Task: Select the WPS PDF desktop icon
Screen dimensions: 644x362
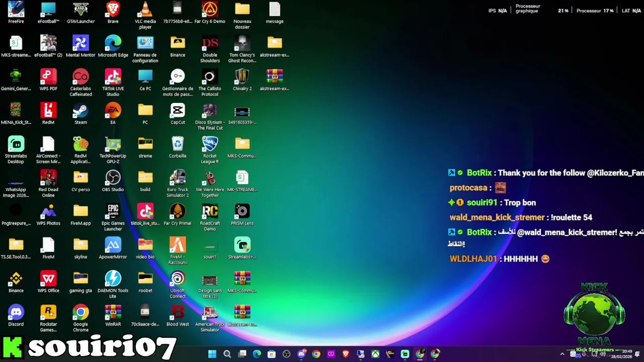Action: (x=48, y=80)
